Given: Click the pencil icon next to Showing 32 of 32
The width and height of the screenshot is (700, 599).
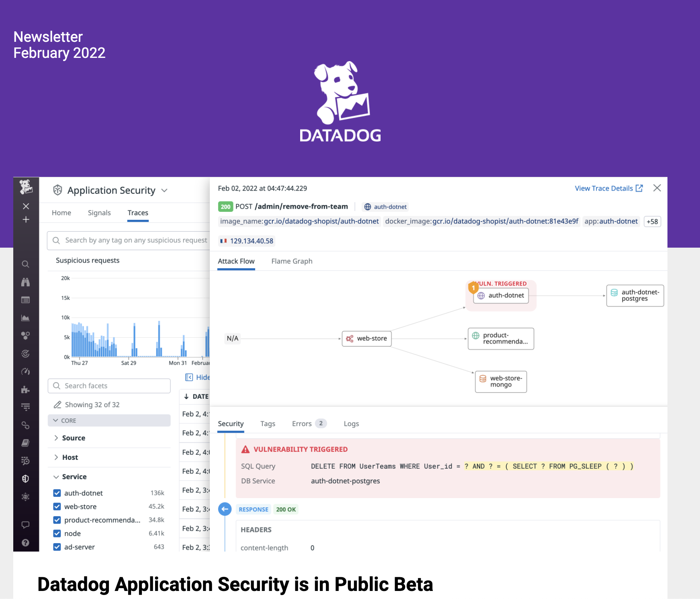Looking at the screenshot, I should 57,404.
